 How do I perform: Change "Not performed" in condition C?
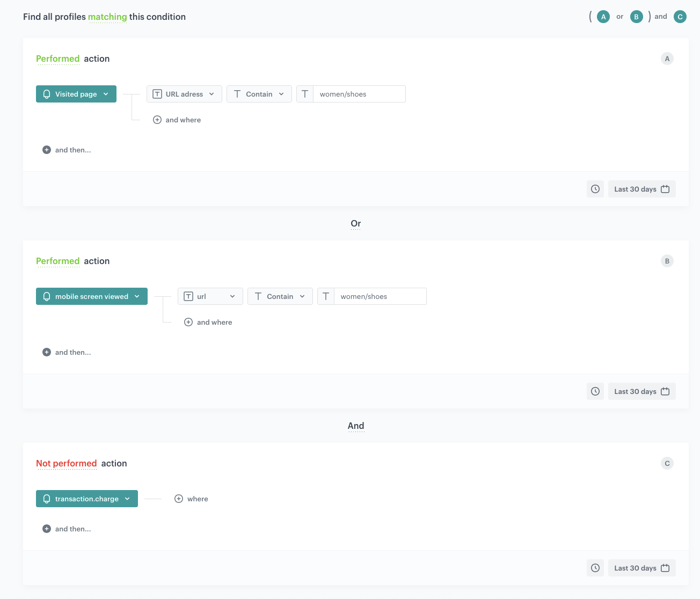click(67, 463)
